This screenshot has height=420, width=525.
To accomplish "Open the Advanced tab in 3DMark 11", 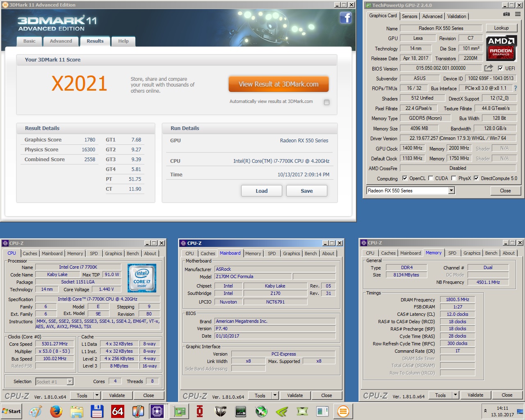I will (x=61, y=41).
